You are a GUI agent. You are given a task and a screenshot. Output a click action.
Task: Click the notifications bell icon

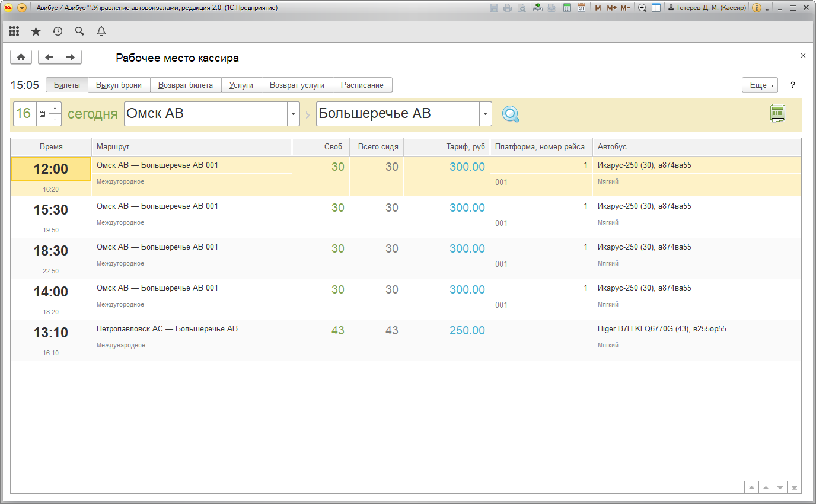coord(101,31)
